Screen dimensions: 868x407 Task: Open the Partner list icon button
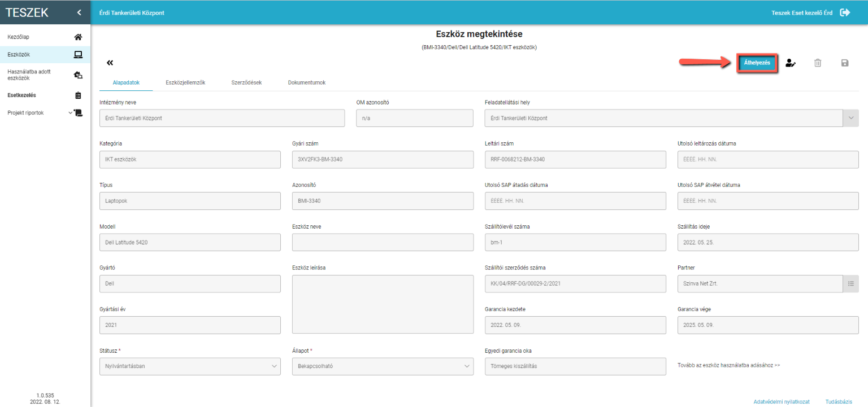851,283
